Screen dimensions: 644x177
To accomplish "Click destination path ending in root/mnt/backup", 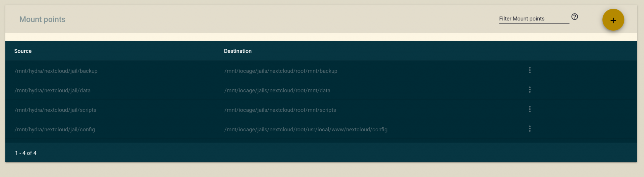I will (281, 71).
